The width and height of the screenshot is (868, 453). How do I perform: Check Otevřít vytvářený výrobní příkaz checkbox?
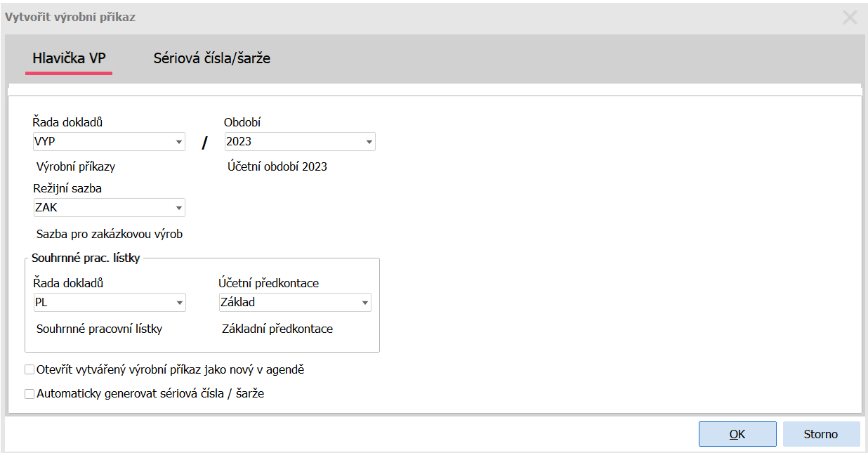pyautogui.click(x=29, y=369)
